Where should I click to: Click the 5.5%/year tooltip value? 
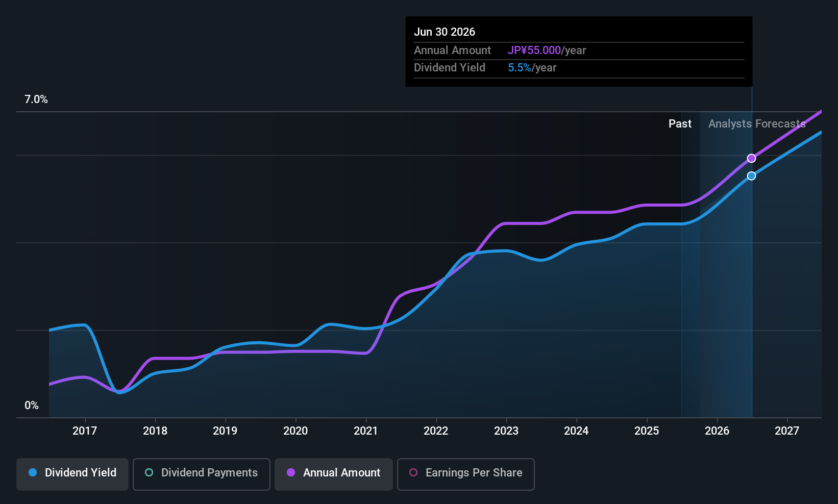click(x=532, y=68)
